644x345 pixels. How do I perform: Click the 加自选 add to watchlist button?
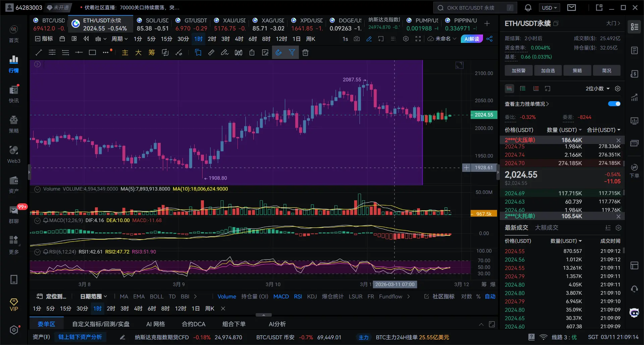click(x=548, y=71)
